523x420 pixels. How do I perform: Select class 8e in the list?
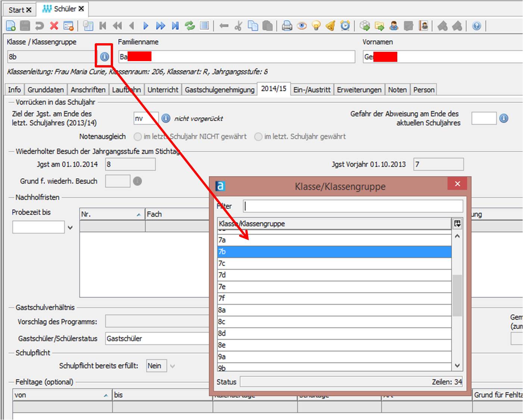[x=334, y=345]
